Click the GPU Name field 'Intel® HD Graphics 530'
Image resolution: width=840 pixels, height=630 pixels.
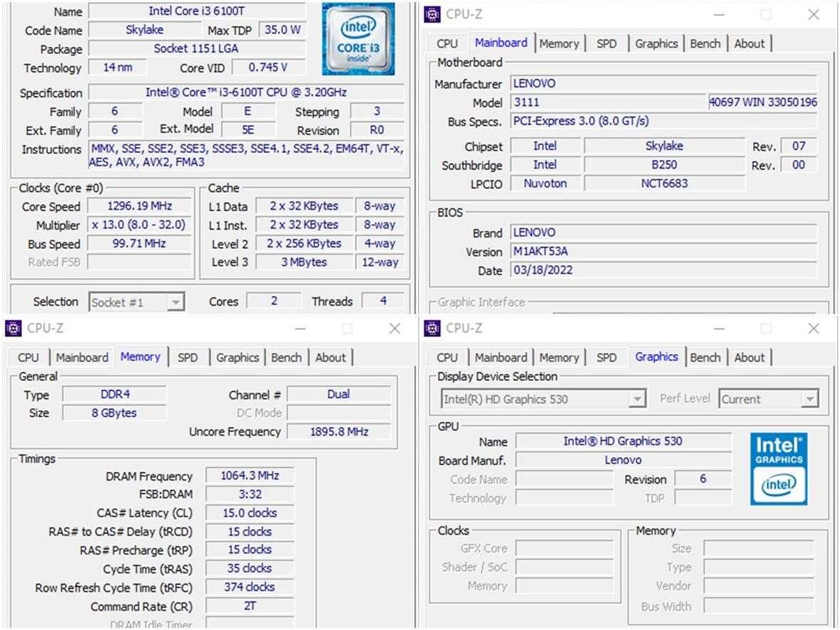click(623, 442)
